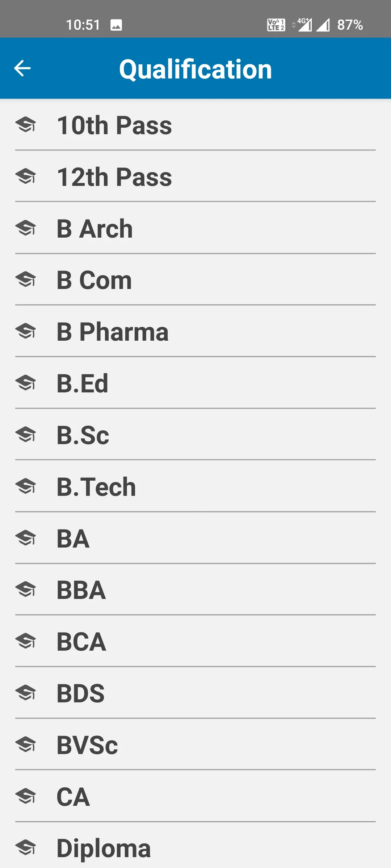The height and width of the screenshot is (868, 391).
Task: Click graduation cap icon beside BDS
Action: 26,693
